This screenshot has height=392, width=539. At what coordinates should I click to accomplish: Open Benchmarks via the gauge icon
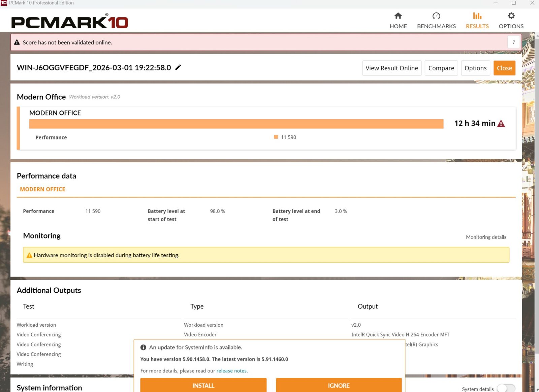click(x=436, y=16)
